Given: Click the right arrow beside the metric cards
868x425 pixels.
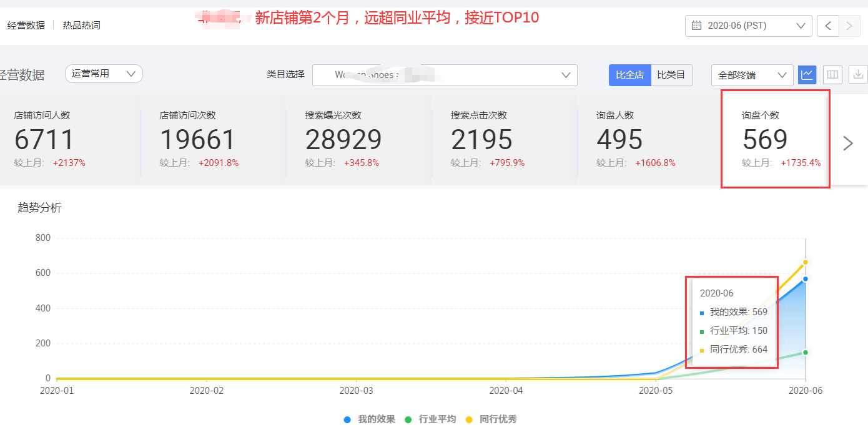Looking at the screenshot, I should [x=847, y=143].
